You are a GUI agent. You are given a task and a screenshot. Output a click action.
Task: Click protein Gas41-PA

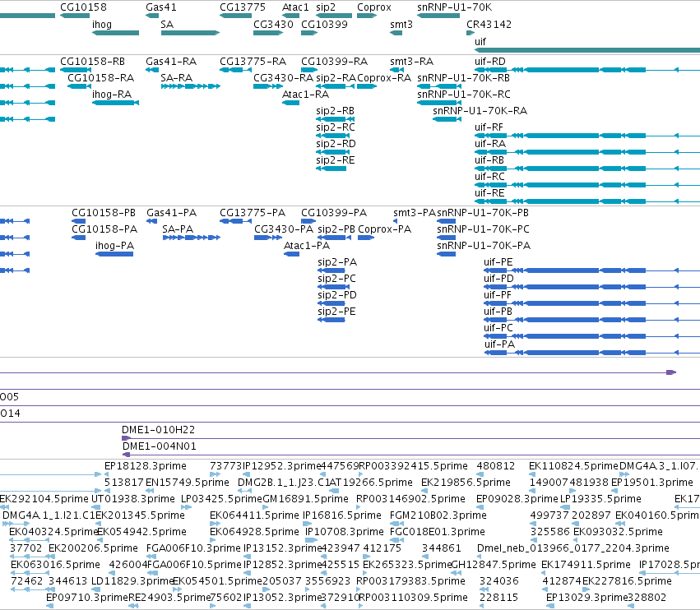[152, 221]
